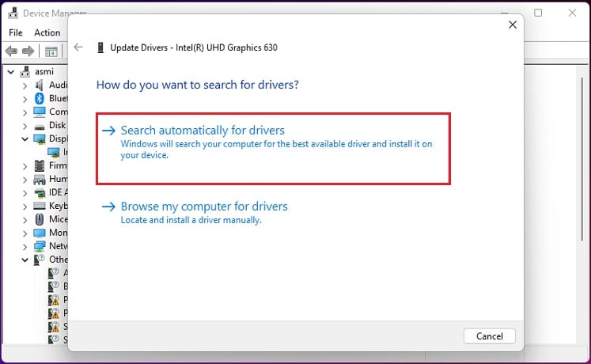591x364 pixels.
Task: Expand the IDE controllers category
Action: click(x=25, y=193)
